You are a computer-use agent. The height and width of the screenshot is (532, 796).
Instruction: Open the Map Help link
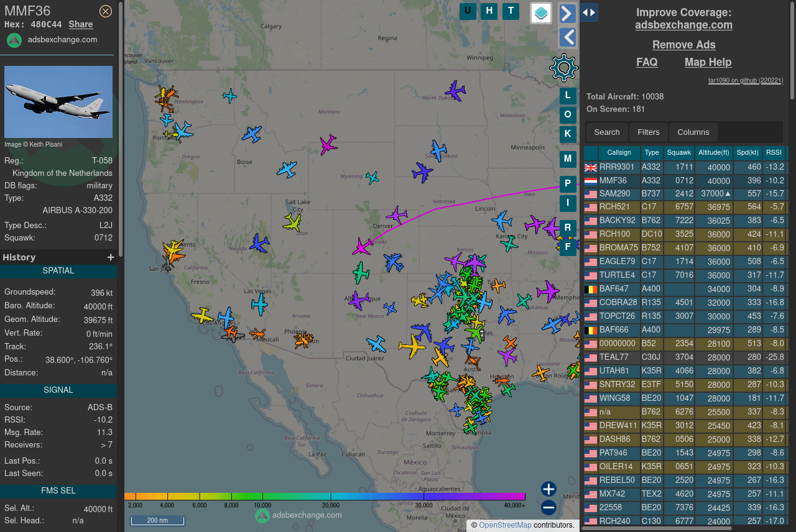pyautogui.click(x=708, y=62)
